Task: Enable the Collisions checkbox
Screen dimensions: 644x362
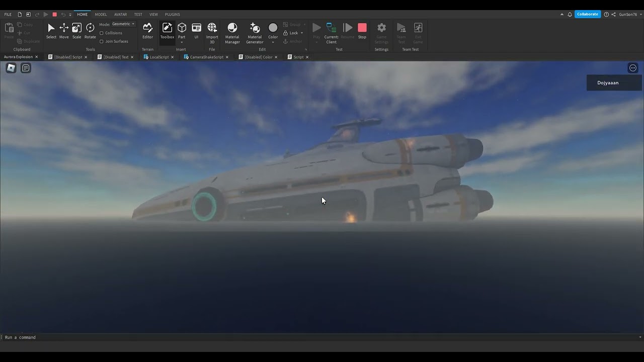Action: click(102, 33)
